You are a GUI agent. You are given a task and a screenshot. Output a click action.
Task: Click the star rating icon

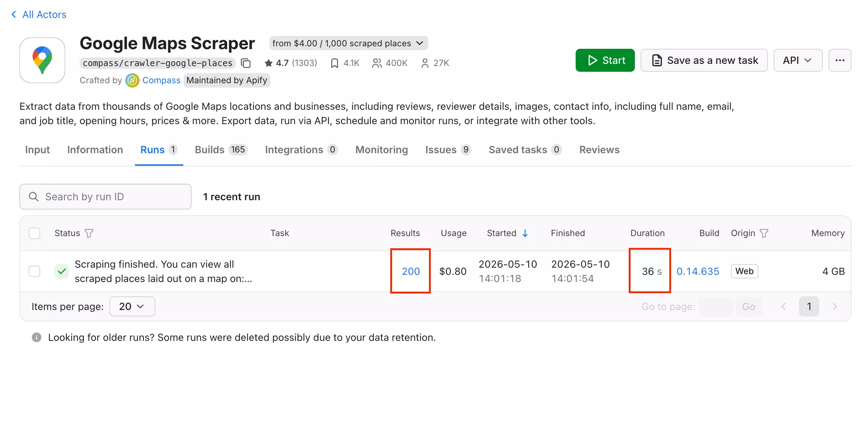tap(268, 63)
